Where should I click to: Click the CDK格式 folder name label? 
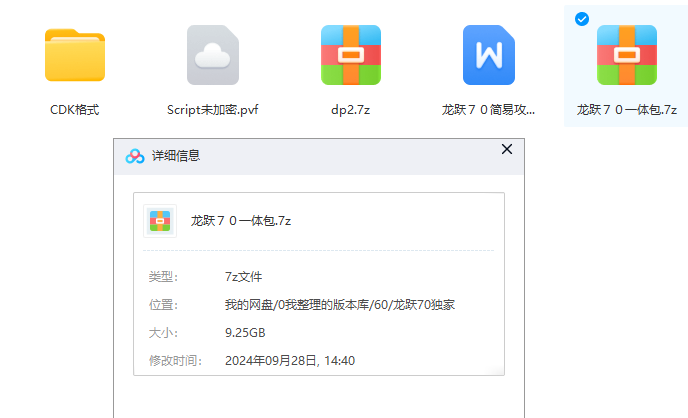[75, 110]
